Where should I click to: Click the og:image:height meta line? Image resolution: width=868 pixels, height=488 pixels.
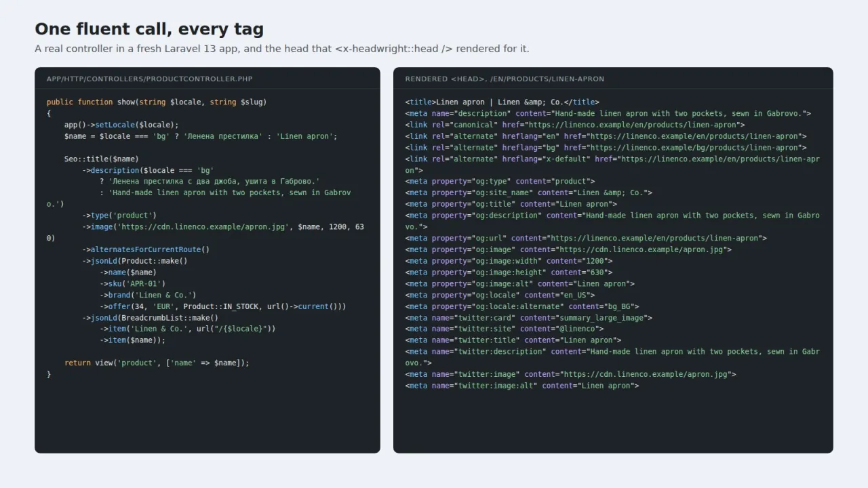[x=509, y=272]
